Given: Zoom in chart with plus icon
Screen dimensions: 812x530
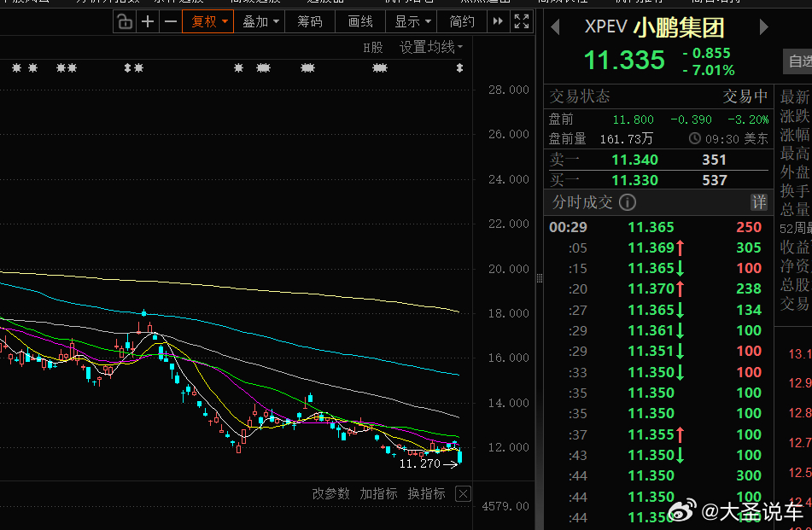Looking at the screenshot, I should (148, 21).
